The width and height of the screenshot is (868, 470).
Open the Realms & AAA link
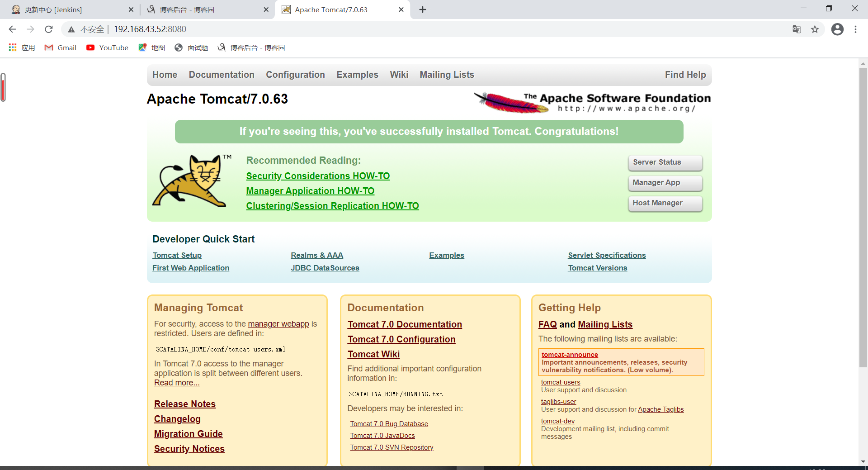click(x=317, y=255)
